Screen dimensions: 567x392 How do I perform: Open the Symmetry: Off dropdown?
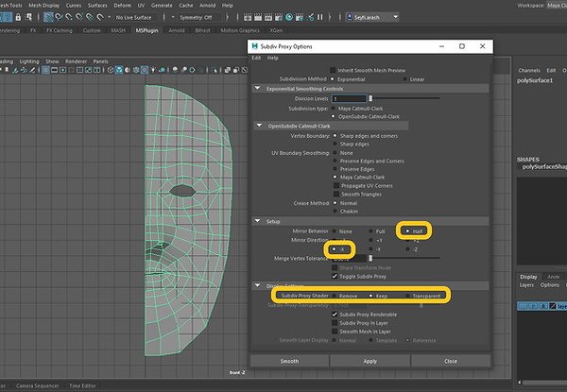point(198,17)
